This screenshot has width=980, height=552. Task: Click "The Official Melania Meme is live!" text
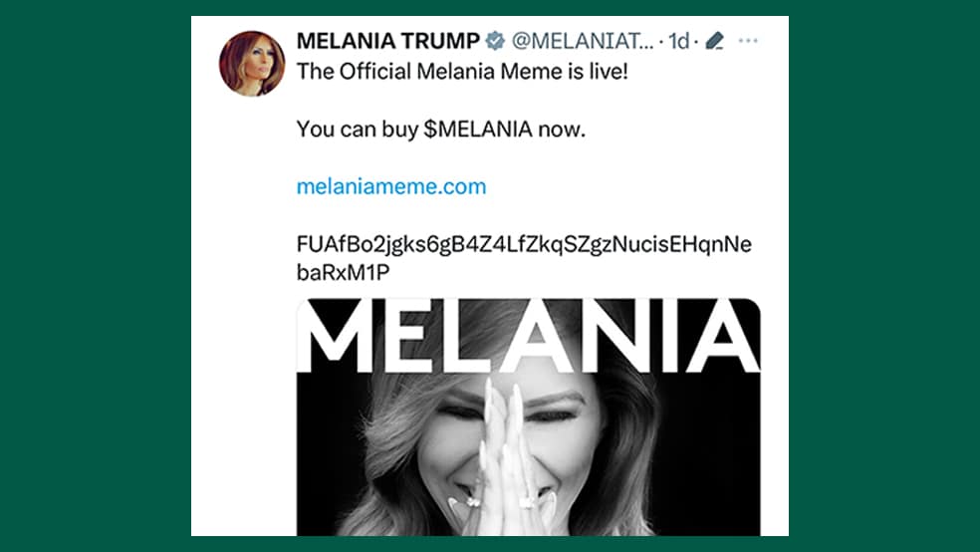(x=462, y=72)
